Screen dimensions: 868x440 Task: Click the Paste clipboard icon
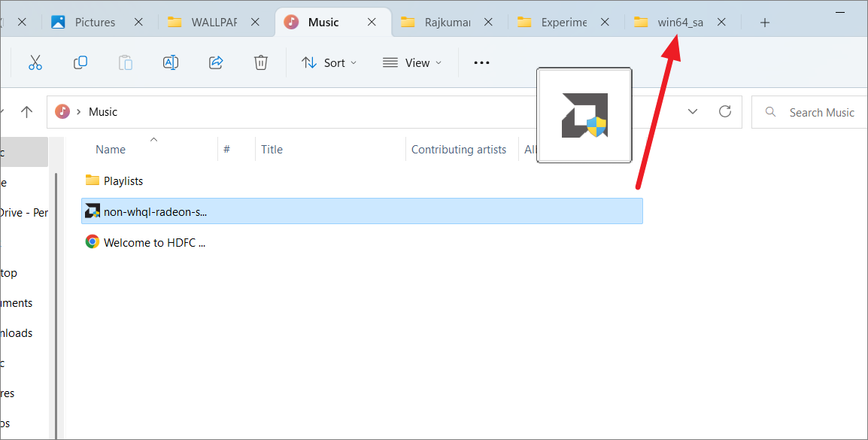pyautogui.click(x=126, y=62)
